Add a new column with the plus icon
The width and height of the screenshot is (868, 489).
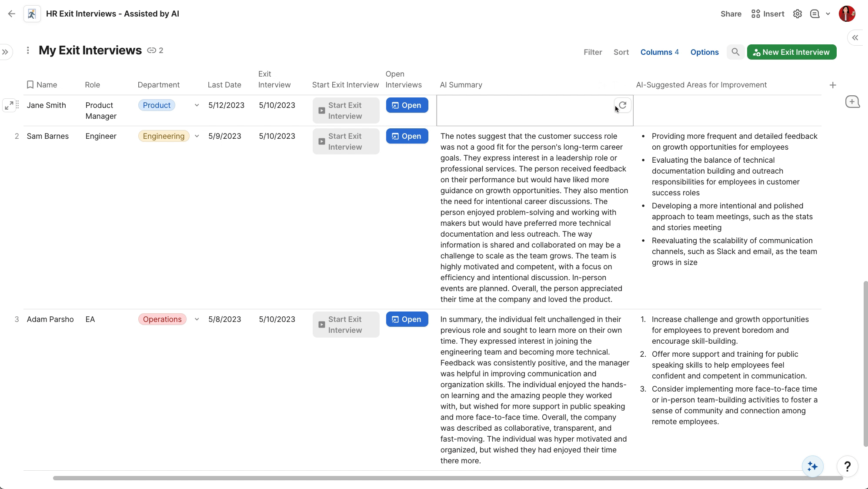point(832,85)
